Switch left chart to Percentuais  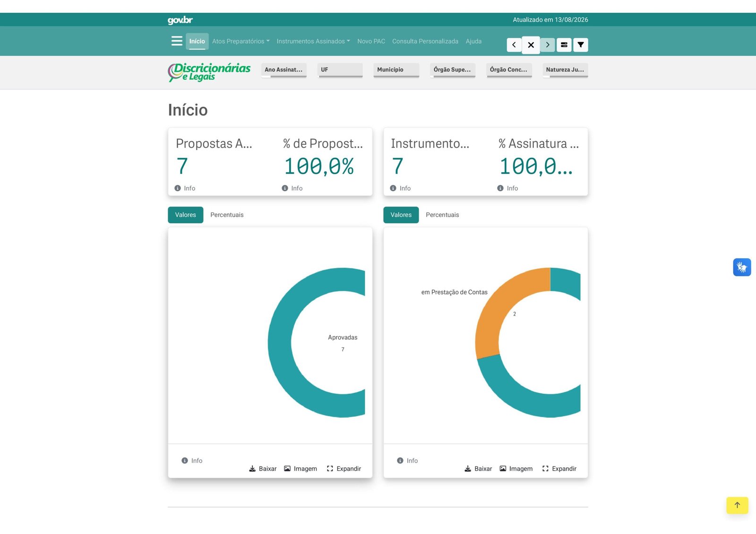(x=227, y=215)
